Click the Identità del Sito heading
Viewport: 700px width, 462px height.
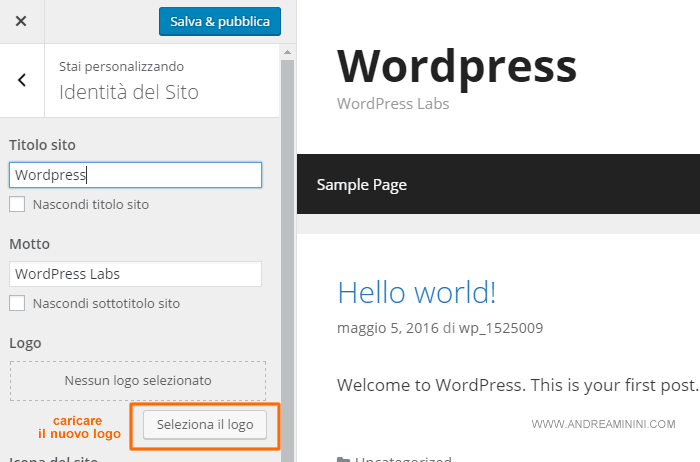click(129, 92)
